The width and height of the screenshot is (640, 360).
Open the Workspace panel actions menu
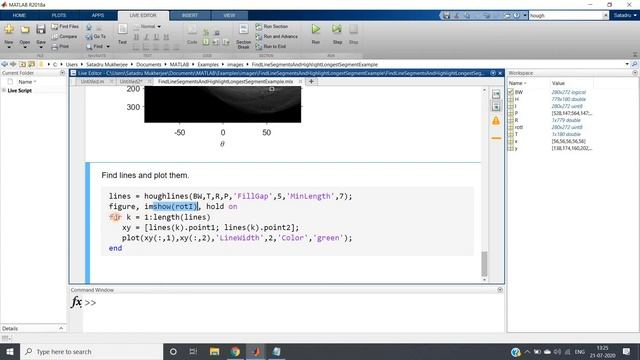coord(635,73)
